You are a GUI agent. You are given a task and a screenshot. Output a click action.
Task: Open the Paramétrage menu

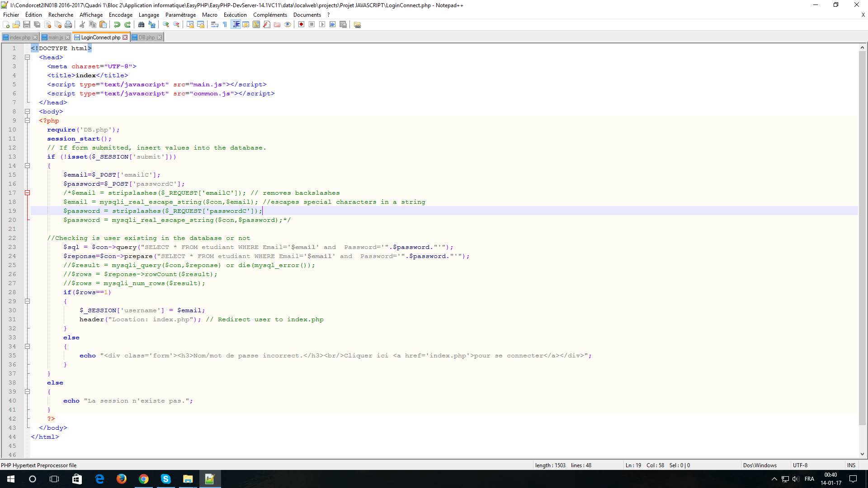pyautogui.click(x=180, y=15)
